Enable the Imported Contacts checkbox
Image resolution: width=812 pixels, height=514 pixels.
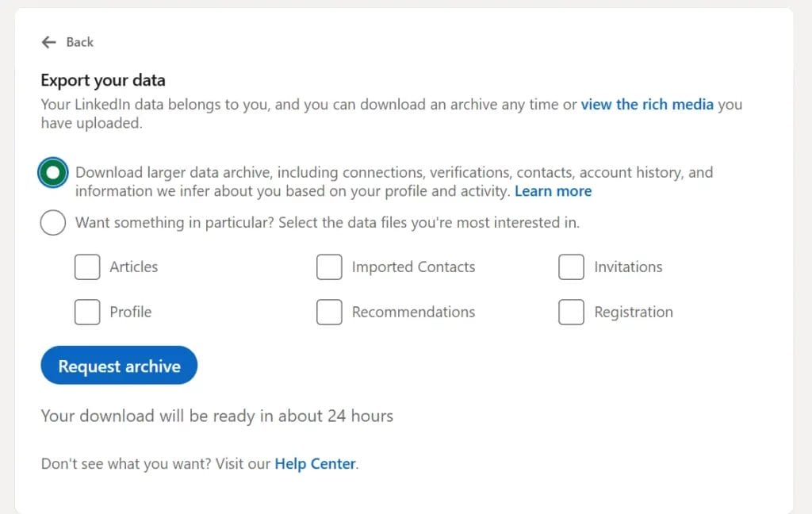pyautogui.click(x=329, y=267)
